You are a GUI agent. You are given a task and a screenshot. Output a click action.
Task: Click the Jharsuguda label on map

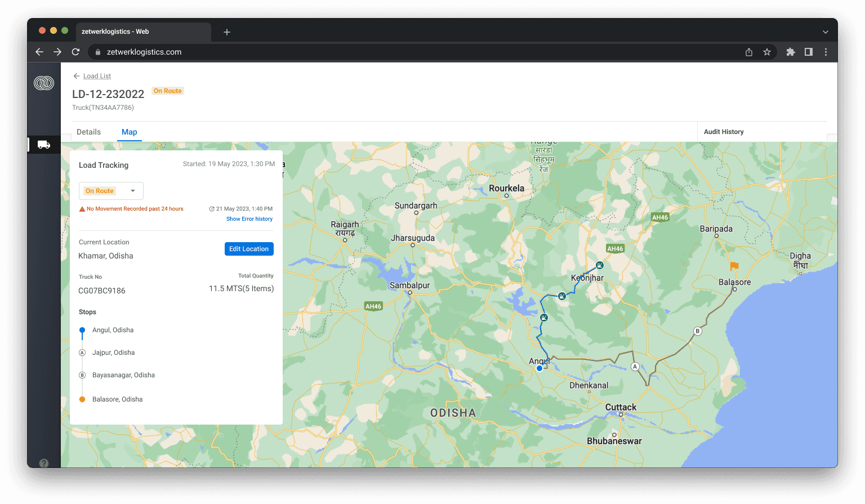(413, 238)
